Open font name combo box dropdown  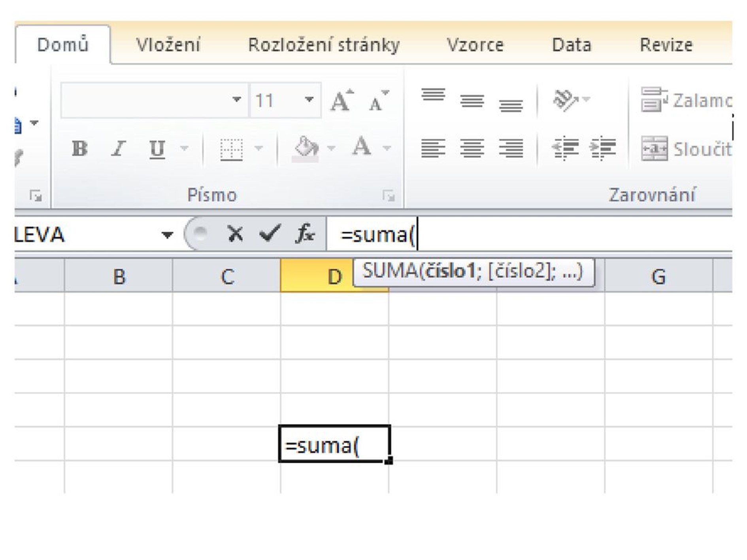click(237, 100)
